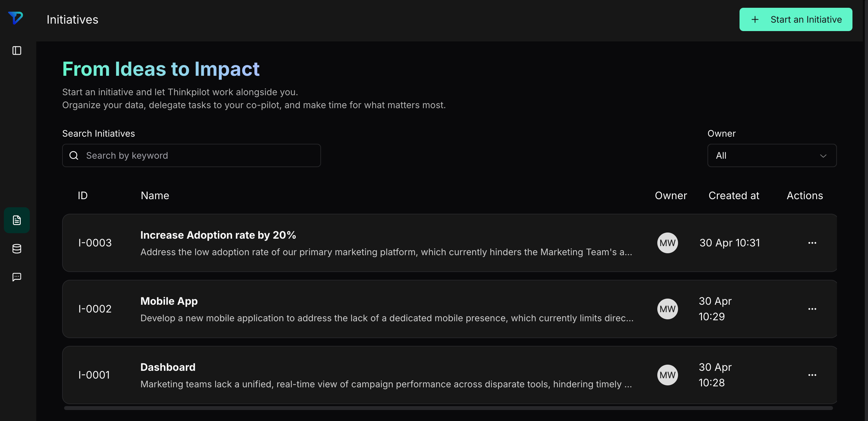Open actions menu for Mobile App
Viewport: 868px width, 421px height.
(812, 309)
